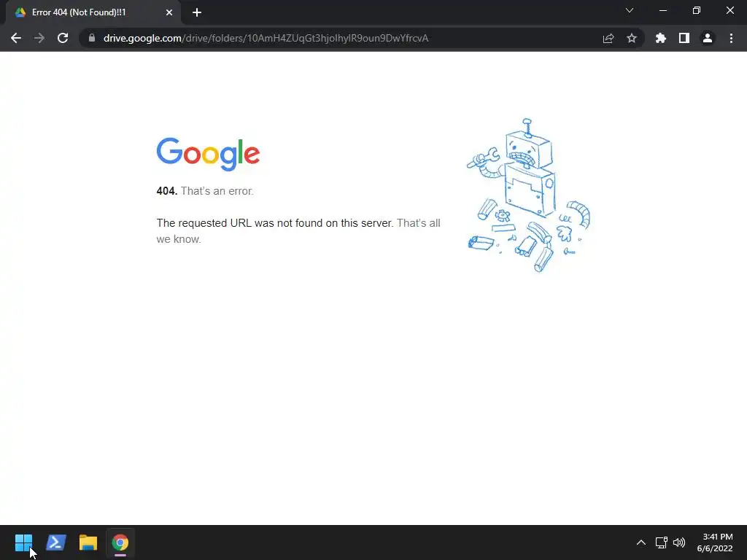The width and height of the screenshot is (747, 560).
Task: Open the Chrome profile menu
Action: pyautogui.click(x=708, y=38)
